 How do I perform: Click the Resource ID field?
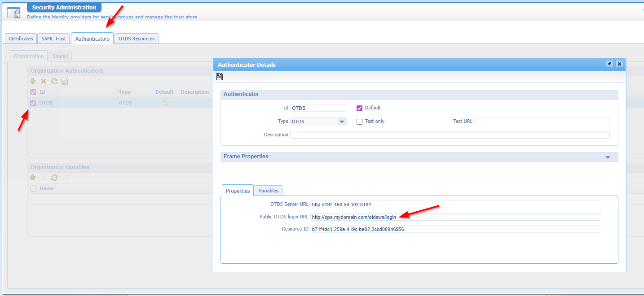[455, 229]
